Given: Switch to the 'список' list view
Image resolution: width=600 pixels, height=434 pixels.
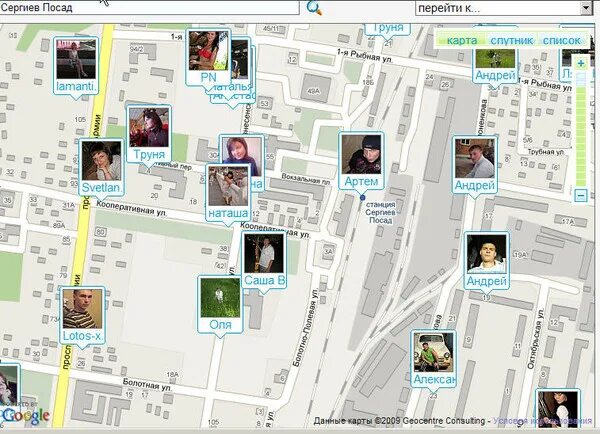Looking at the screenshot, I should (x=561, y=41).
